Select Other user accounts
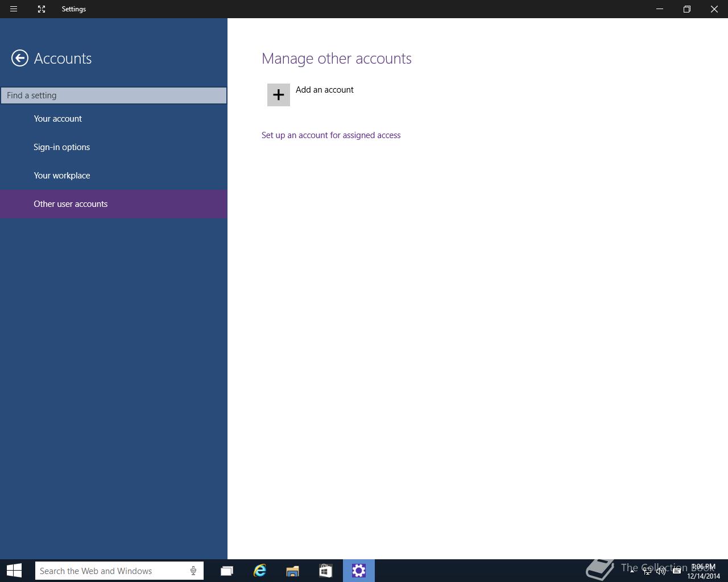 tap(114, 204)
